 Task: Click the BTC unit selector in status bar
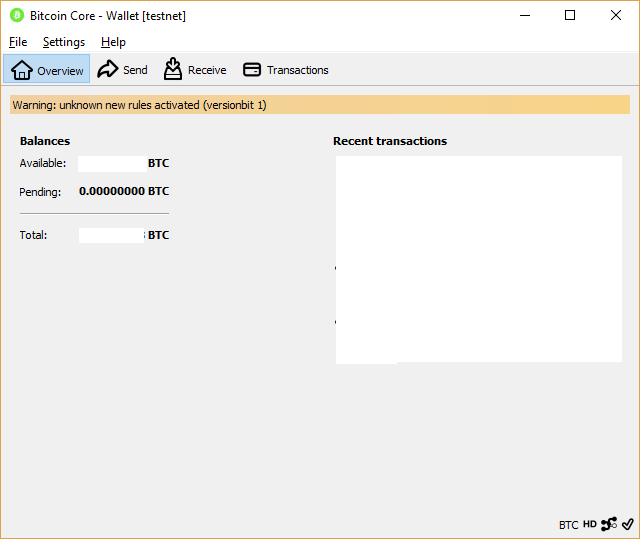[568, 525]
